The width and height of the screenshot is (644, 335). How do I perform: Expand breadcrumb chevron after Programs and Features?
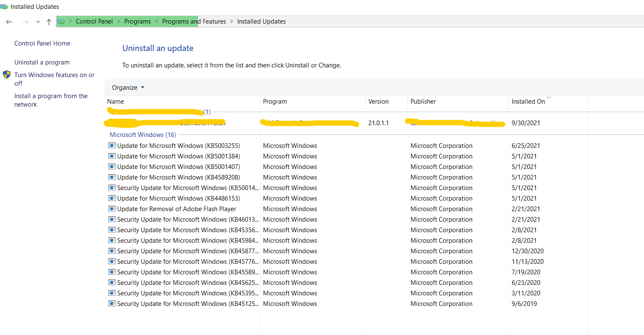(231, 21)
